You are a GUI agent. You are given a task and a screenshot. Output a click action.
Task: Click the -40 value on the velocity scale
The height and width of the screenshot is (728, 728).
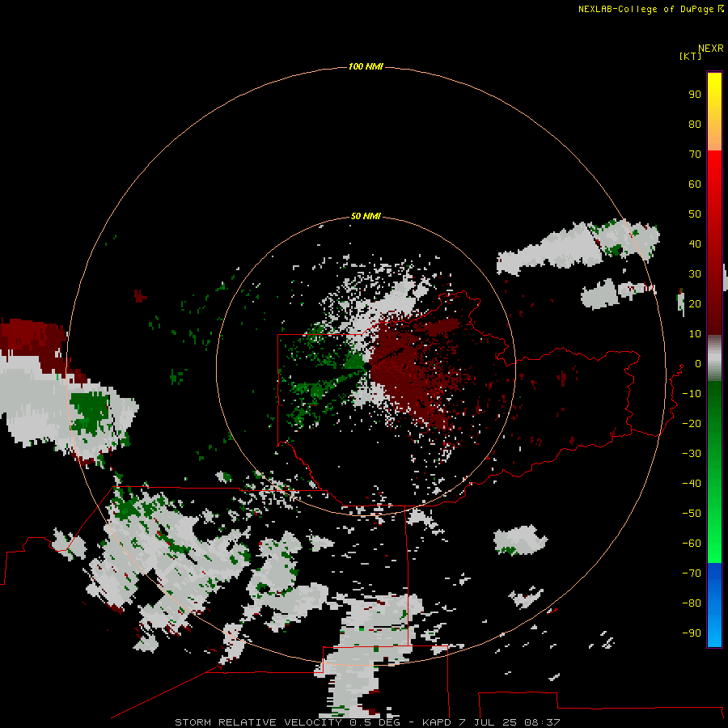[x=692, y=484]
